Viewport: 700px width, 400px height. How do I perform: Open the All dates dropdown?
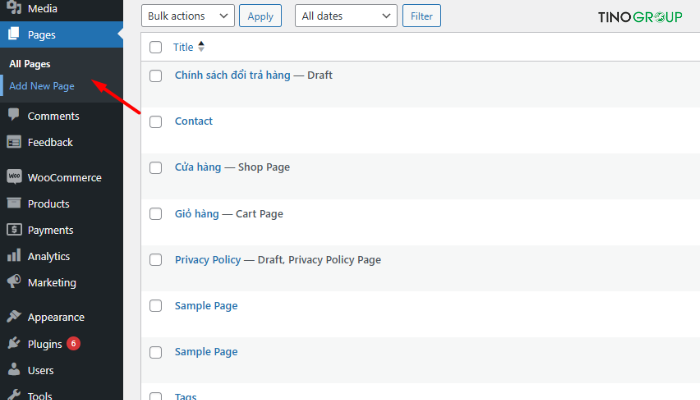(346, 16)
